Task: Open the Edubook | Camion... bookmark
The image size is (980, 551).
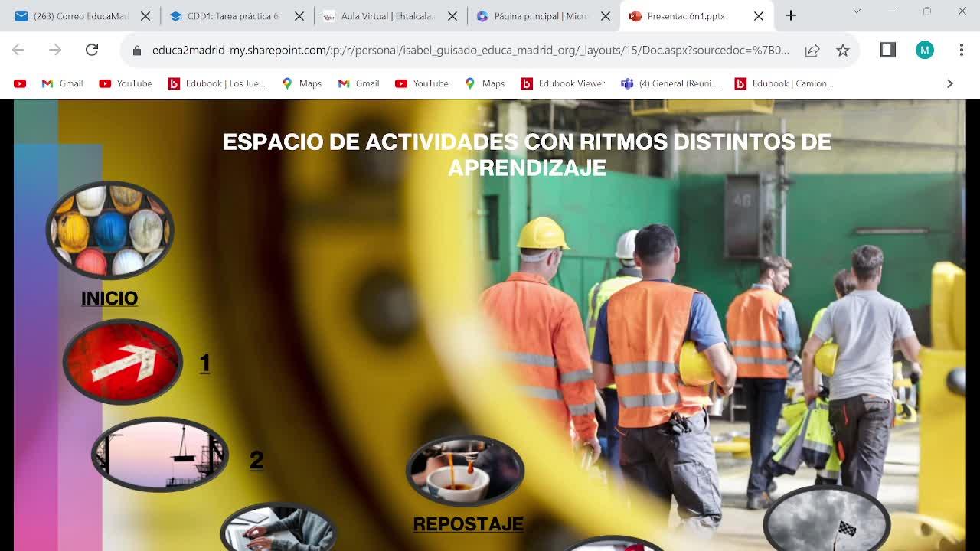Action: coord(784,83)
